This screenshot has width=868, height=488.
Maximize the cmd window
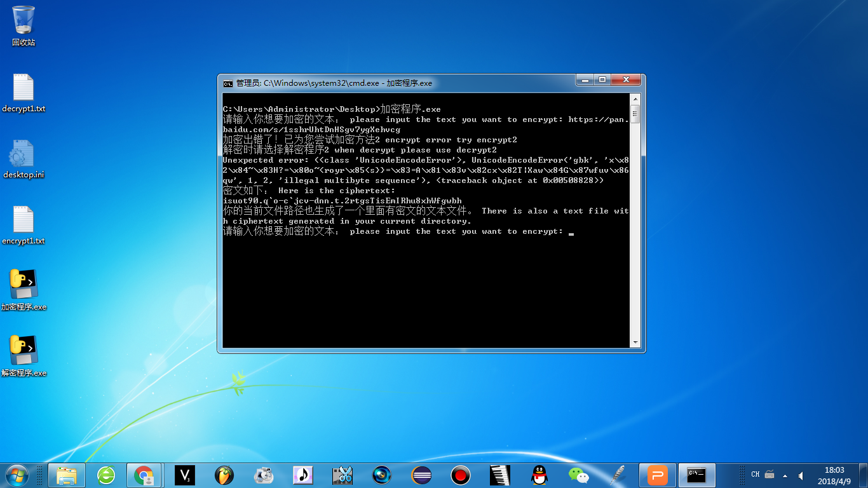(602, 79)
